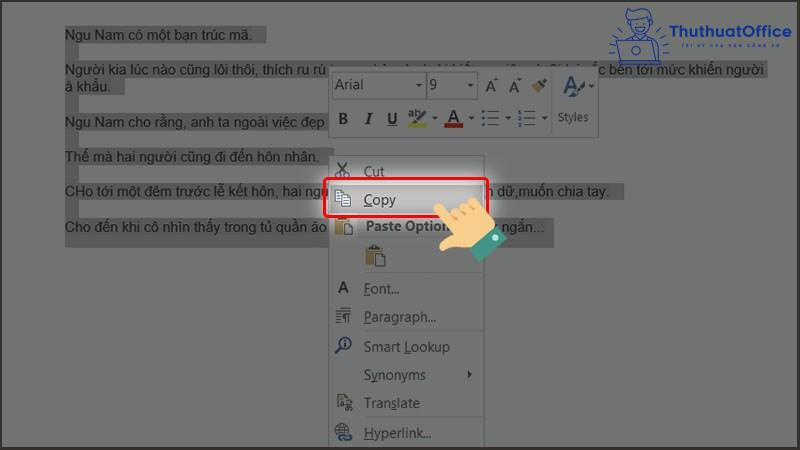The width and height of the screenshot is (800, 450).
Task: Click the Copy pages icon
Action: (x=343, y=198)
